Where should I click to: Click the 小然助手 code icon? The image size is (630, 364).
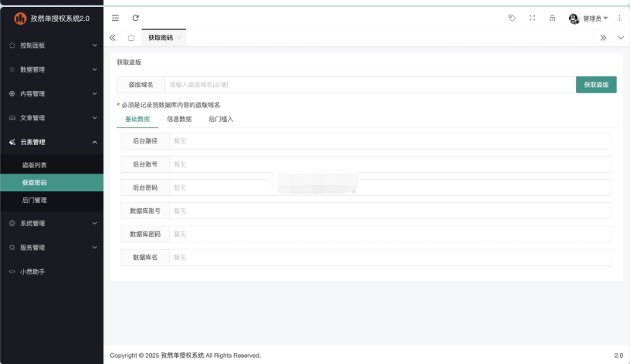coord(12,271)
